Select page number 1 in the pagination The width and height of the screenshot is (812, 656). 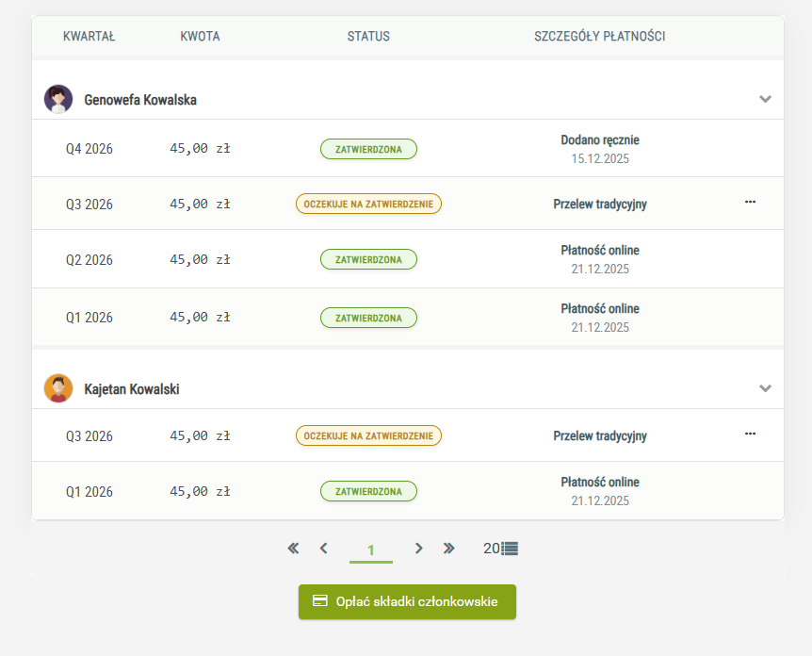pos(371,549)
